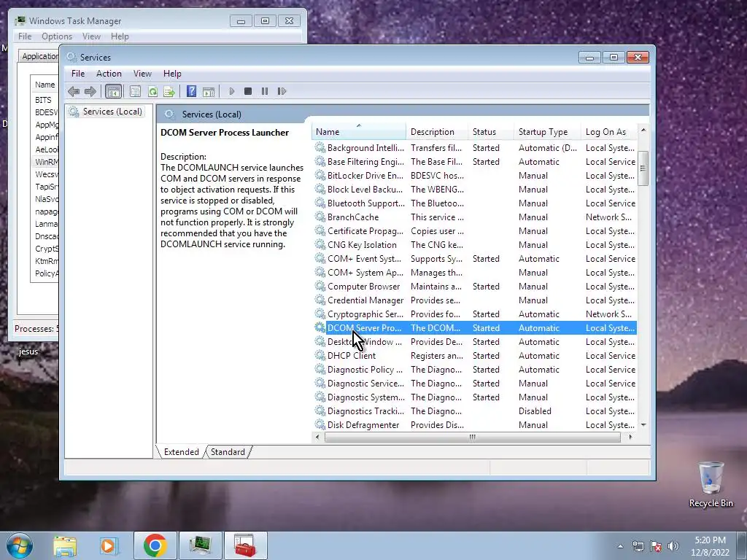
Task: Switch to the Extended tab
Action: (181, 452)
